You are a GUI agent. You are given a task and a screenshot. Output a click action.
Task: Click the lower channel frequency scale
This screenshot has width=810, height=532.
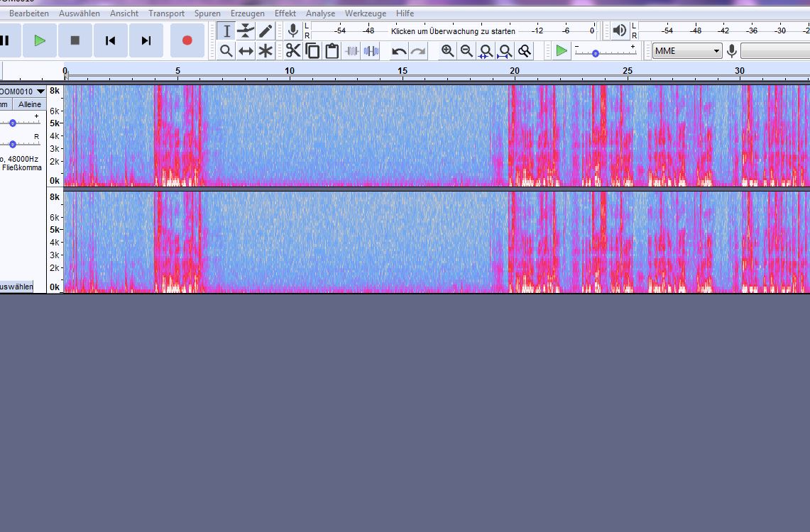(55, 242)
